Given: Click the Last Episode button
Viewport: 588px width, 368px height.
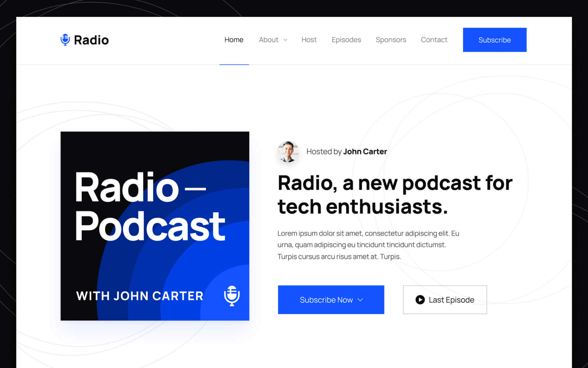Looking at the screenshot, I should (x=445, y=300).
